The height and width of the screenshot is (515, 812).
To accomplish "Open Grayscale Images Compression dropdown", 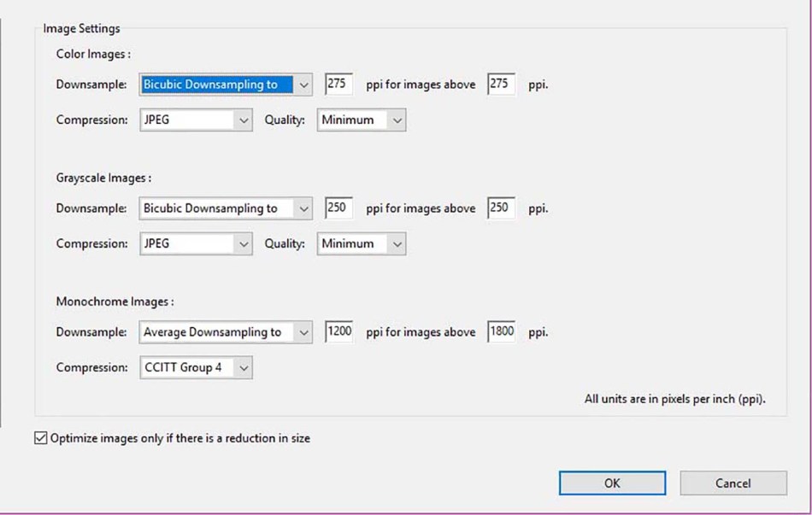I will 196,243.
